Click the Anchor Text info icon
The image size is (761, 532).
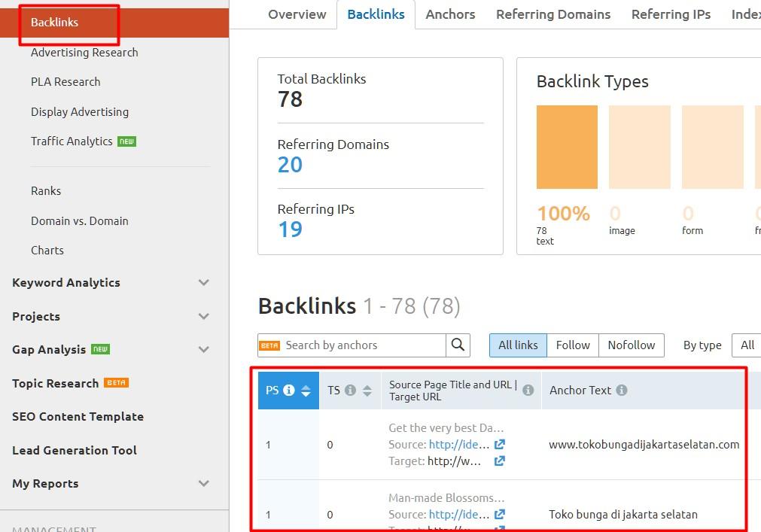point(622,391)
